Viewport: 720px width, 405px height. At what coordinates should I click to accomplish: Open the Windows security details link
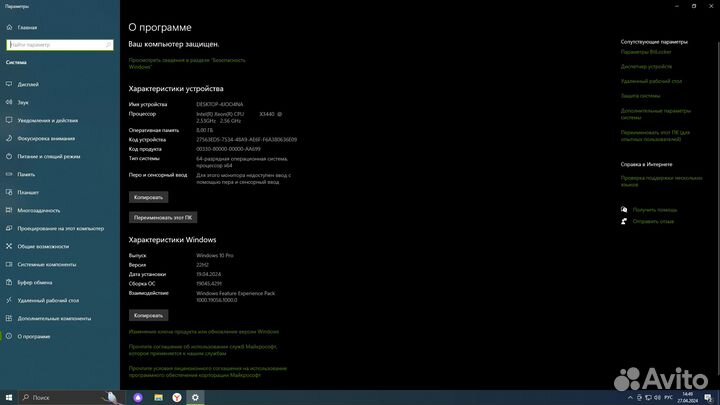(187, 63)
